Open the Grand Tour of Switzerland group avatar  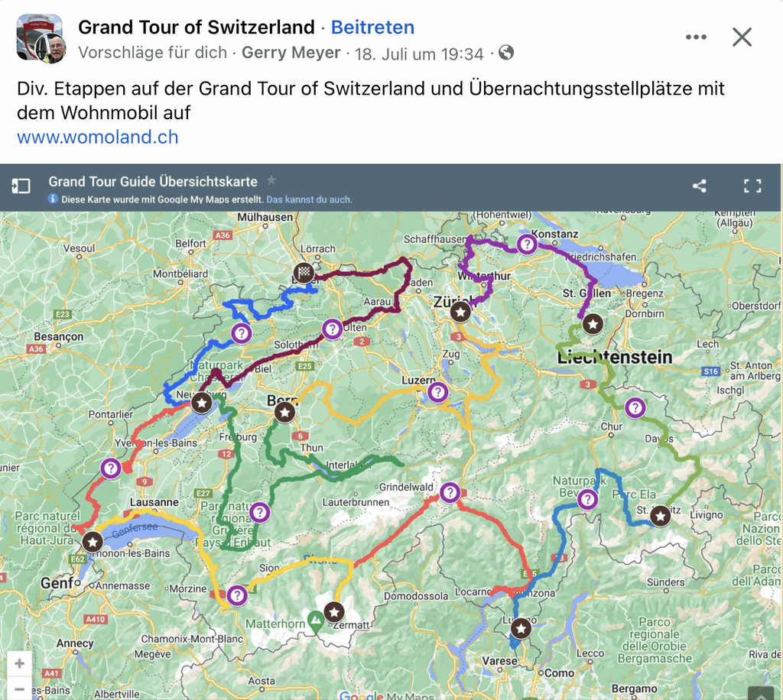[x=41, y=38]
